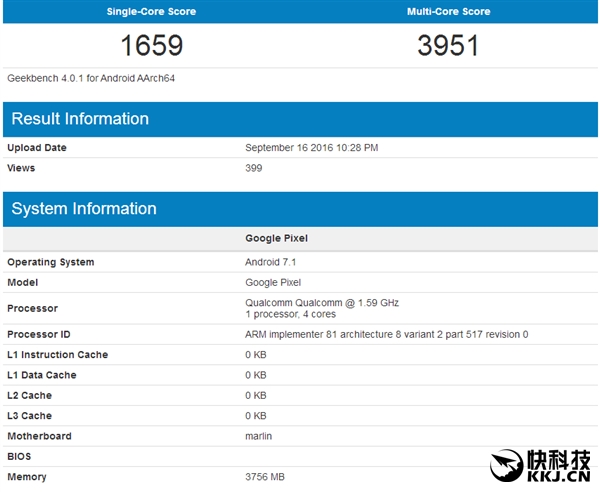
Task: Click the marlin motherboard value
Action: [258, 436]
